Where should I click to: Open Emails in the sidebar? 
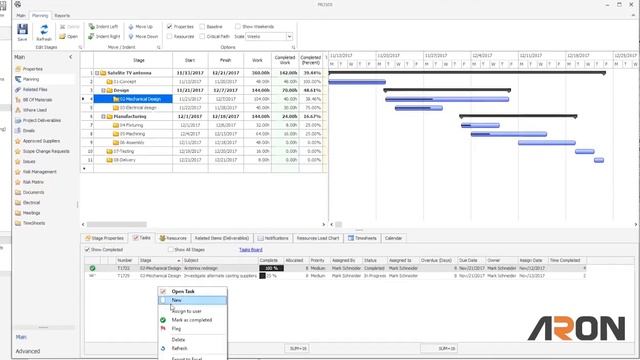point(29,131)
